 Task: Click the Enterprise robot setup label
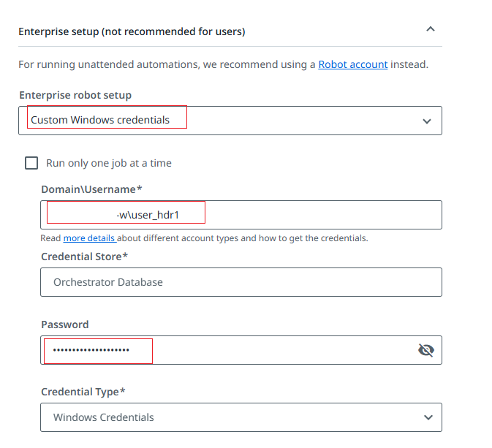[75, 95]
